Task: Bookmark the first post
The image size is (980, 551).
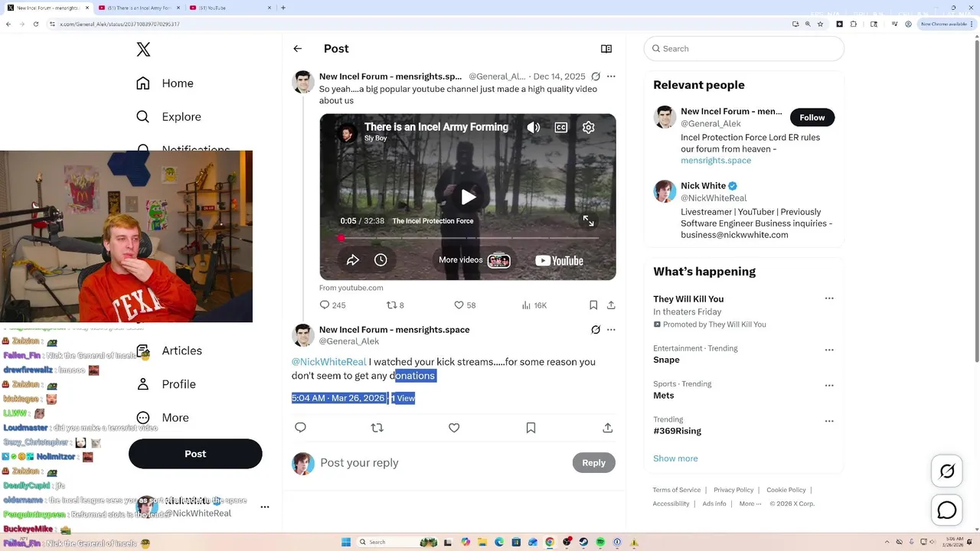Action: tap(593, 305)
